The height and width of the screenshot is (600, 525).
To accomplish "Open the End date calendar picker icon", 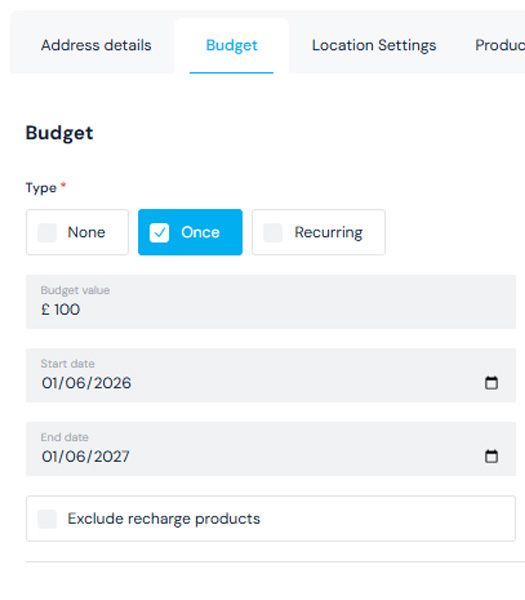I will 491,456.
